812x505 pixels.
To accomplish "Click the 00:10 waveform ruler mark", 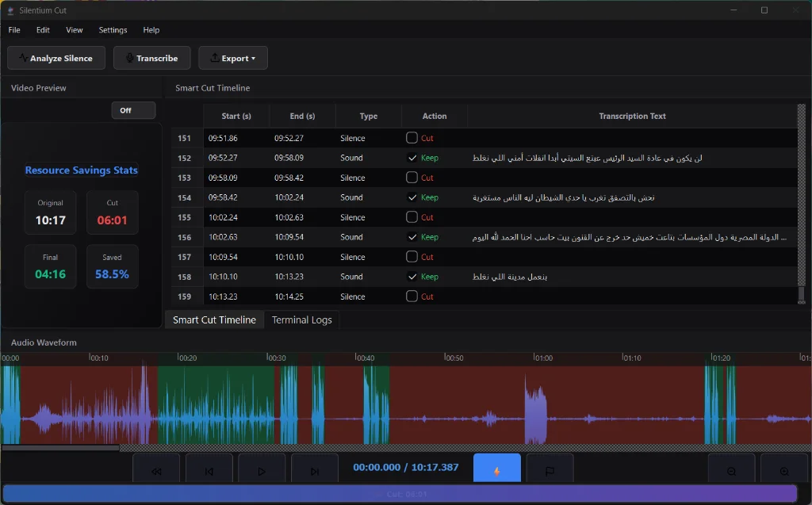I will point(98,358).
